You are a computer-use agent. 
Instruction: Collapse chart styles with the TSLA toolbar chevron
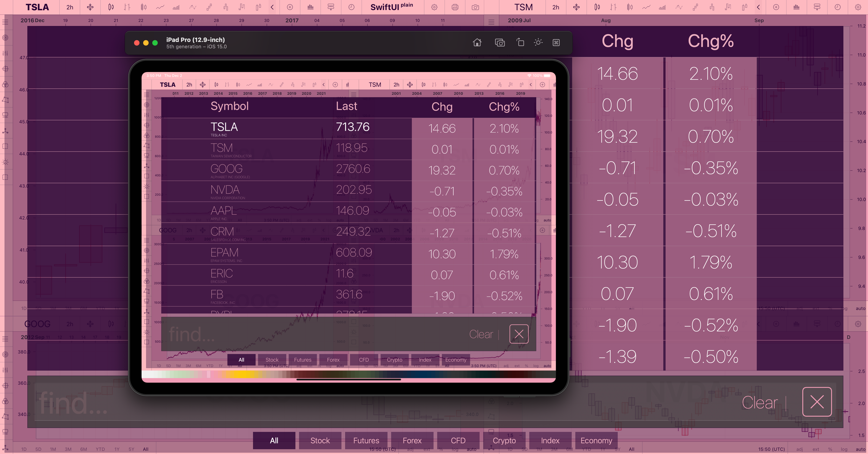pyautogui.click(x=272, y=7)
